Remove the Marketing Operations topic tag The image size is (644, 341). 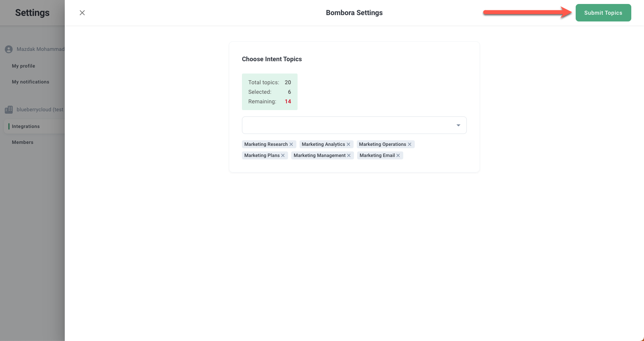[x=410, y=144]
